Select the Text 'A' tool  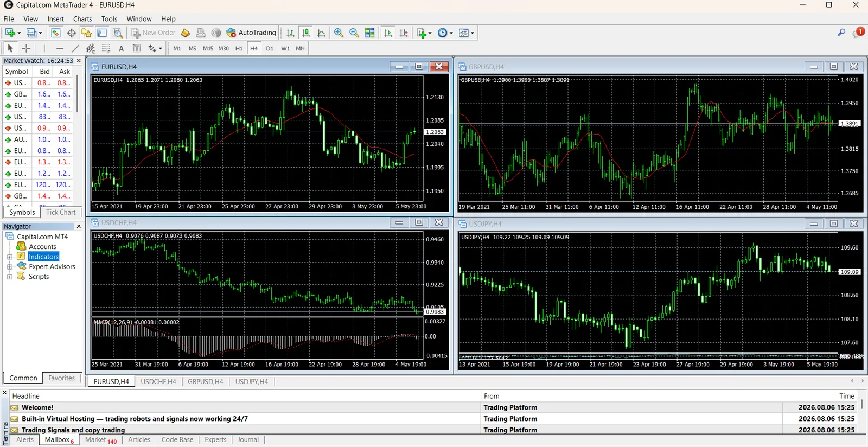122,48
